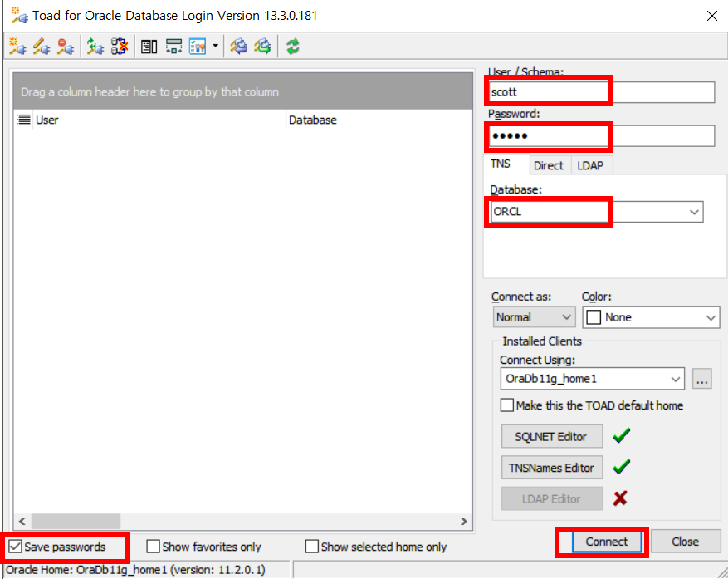This screenshot has height=579, width=728.
Task: Close the Toad Database Login window
Action: coord(711,16)
